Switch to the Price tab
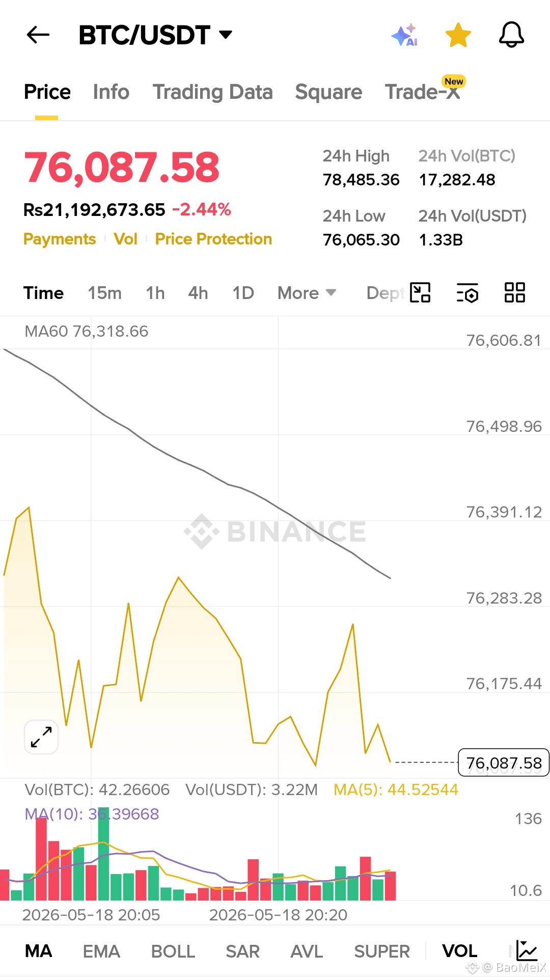The height and width of the screenshot is (980, 550). 47,92
